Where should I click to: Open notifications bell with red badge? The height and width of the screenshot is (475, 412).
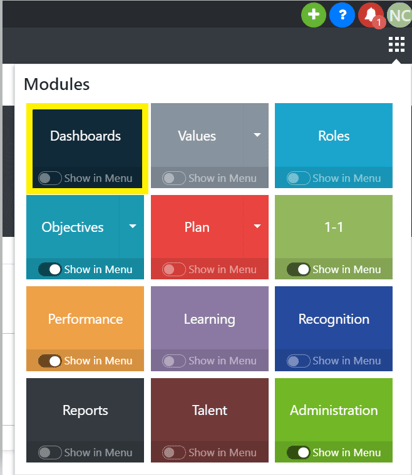(x=371, y=15)
